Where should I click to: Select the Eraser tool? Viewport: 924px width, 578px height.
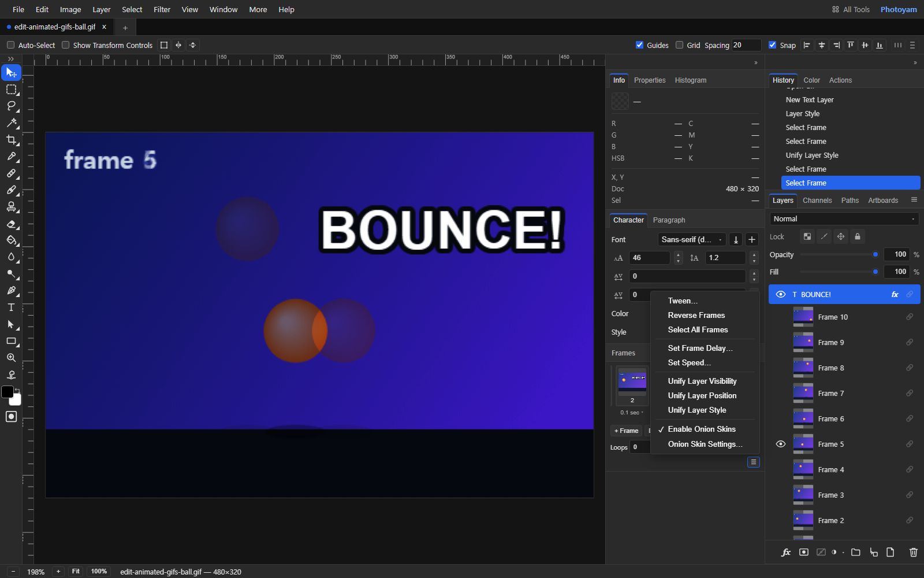[11, 224]
